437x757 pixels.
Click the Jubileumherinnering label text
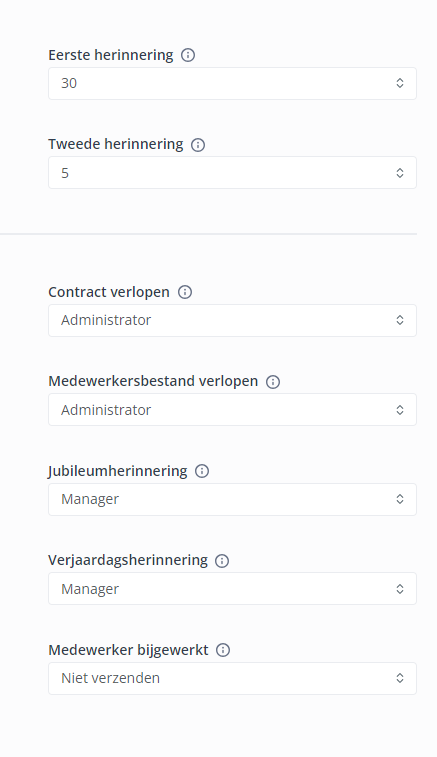tap(117, 471)
